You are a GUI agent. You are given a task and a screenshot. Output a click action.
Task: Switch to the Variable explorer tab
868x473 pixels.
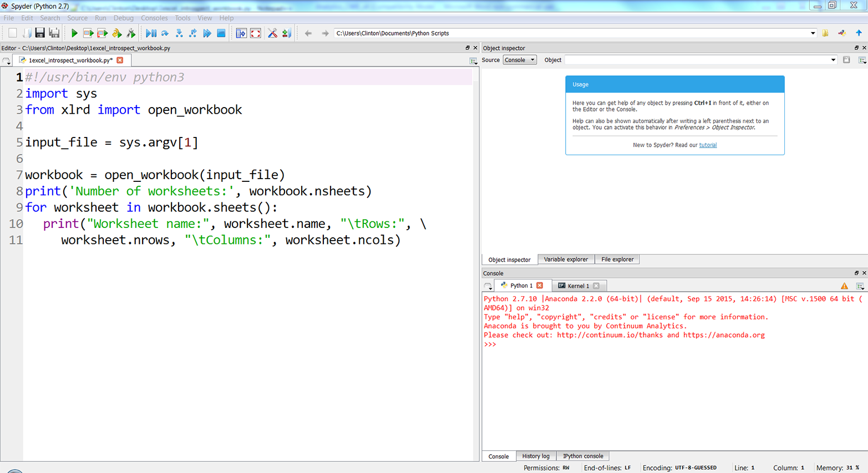pyautogui.click(x=566, y=259)
